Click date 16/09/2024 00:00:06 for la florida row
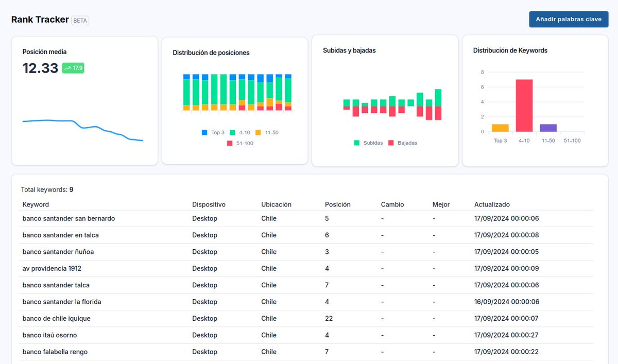 click(507, 302)
